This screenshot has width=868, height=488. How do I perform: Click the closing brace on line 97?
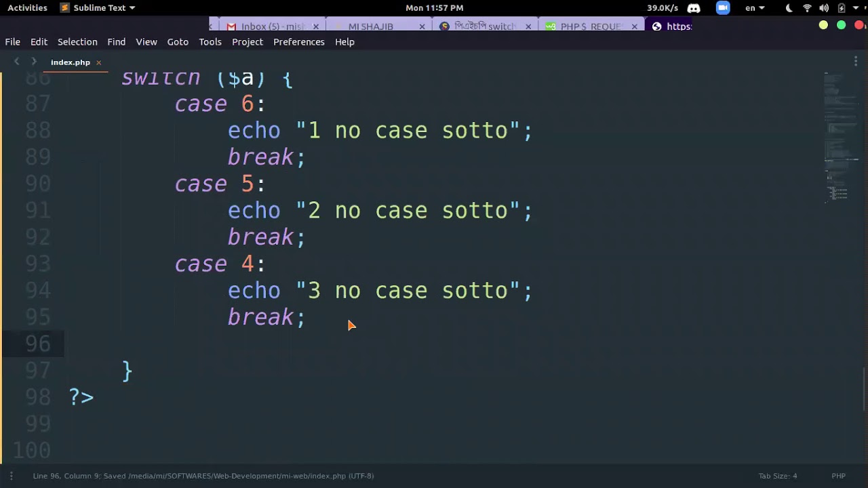[x=127, y=371]
